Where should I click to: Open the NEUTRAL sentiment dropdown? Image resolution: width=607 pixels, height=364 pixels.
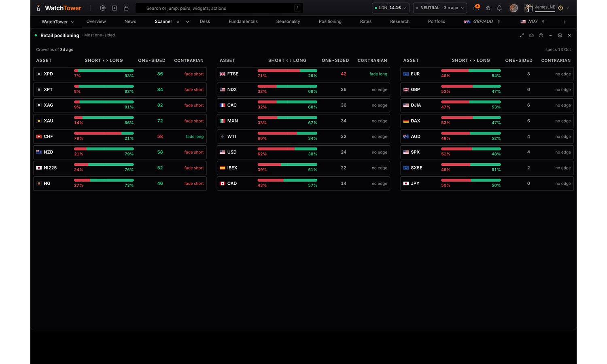[440, 8]
